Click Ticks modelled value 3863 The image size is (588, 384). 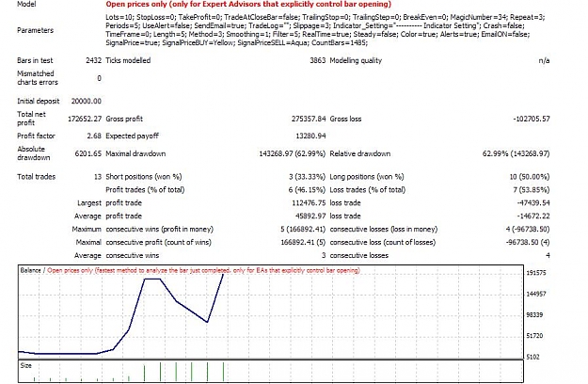click(x=318, y=60)
